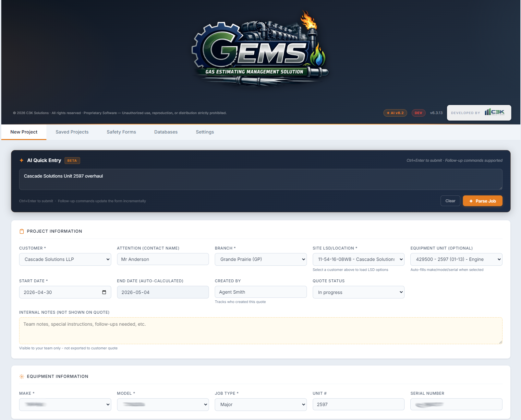The image size is (521, 420).
Task: Open the Job Type dropdown
Action: coord(261,404)
